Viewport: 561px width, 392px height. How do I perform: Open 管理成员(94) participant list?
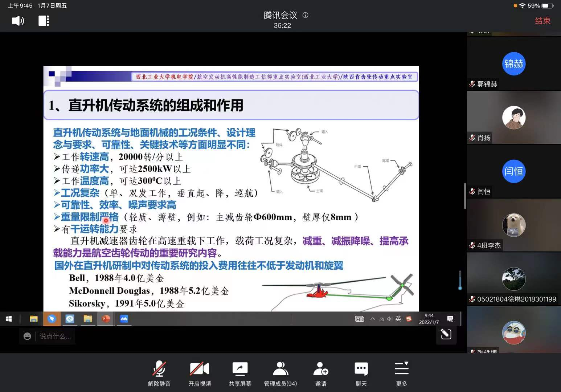tap(280, 373)
